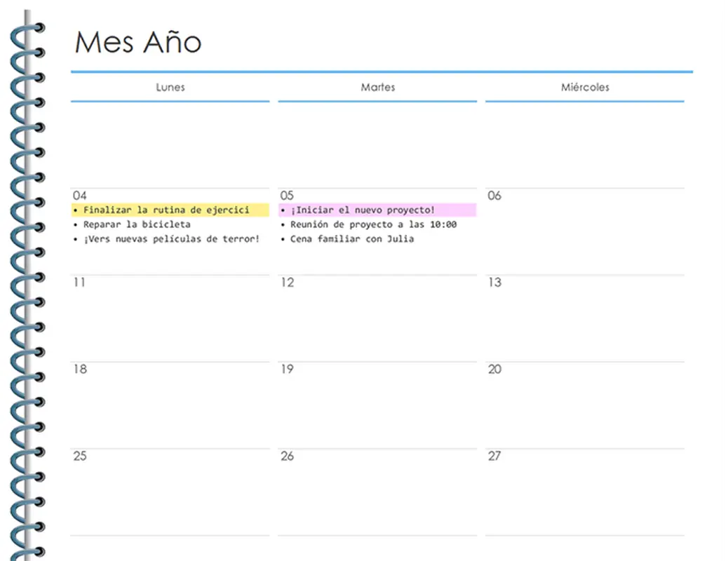Select the date number 18

(x=80, y=370)
